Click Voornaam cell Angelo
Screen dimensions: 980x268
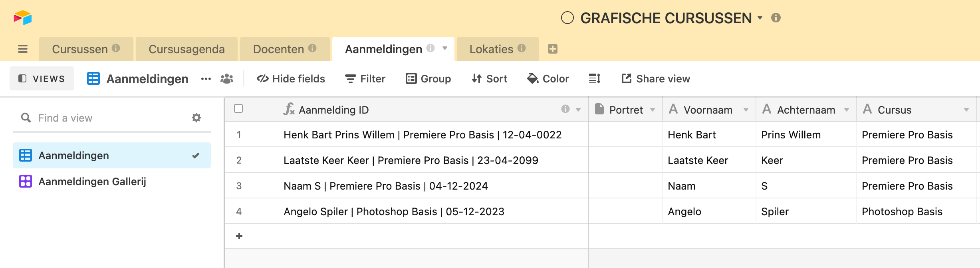[709, 212]
